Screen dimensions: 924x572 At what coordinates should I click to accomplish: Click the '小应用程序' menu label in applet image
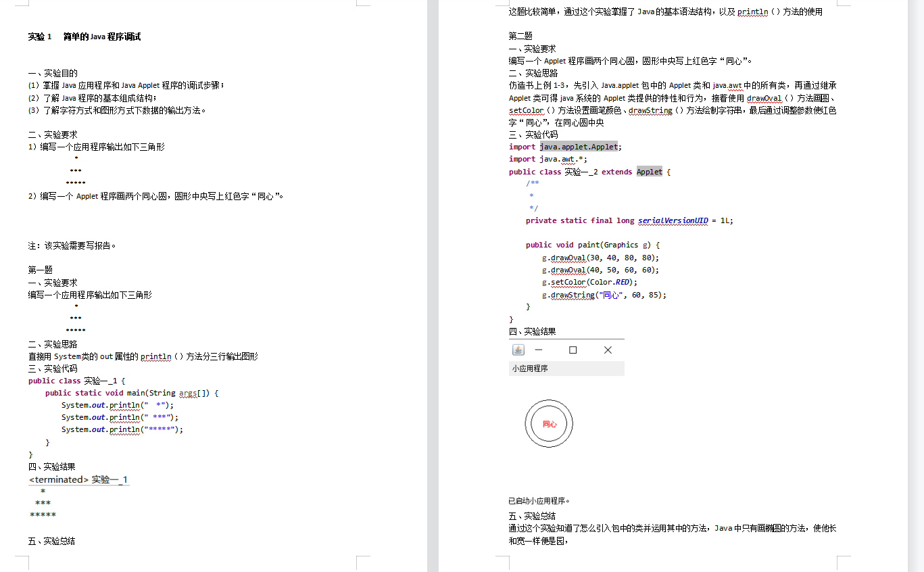(x=530, y=368)
